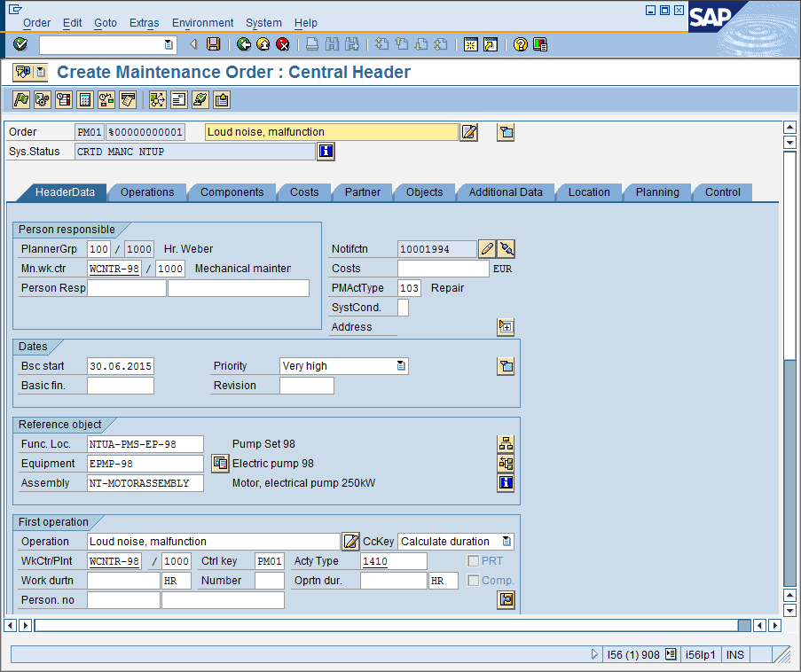Focus the Acty Type field showing 1410
This screenshot has width=801, height=672.
tap(393, 561)
